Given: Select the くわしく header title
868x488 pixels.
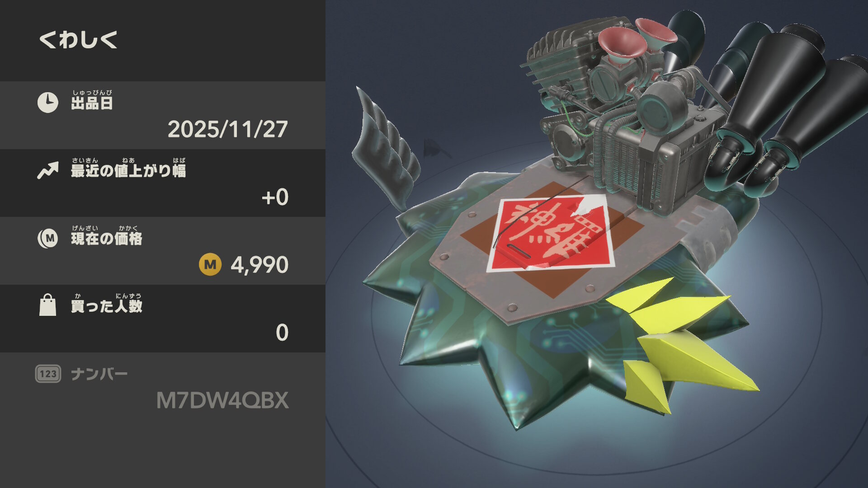Looking at the screenshot, I should pyautogui.click(x=78, y=40).
